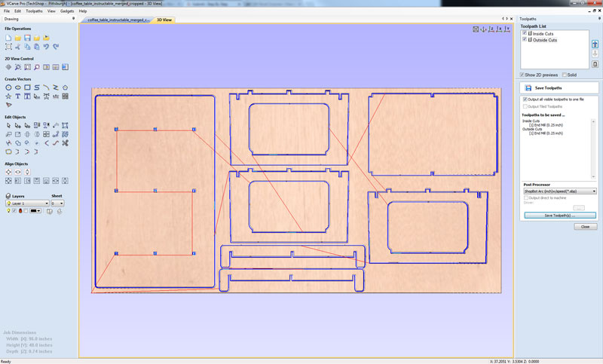Viewport: 603px width, 364px height.
Task: Click the Save Toolpath(s) button
Action: coord(560,216)
